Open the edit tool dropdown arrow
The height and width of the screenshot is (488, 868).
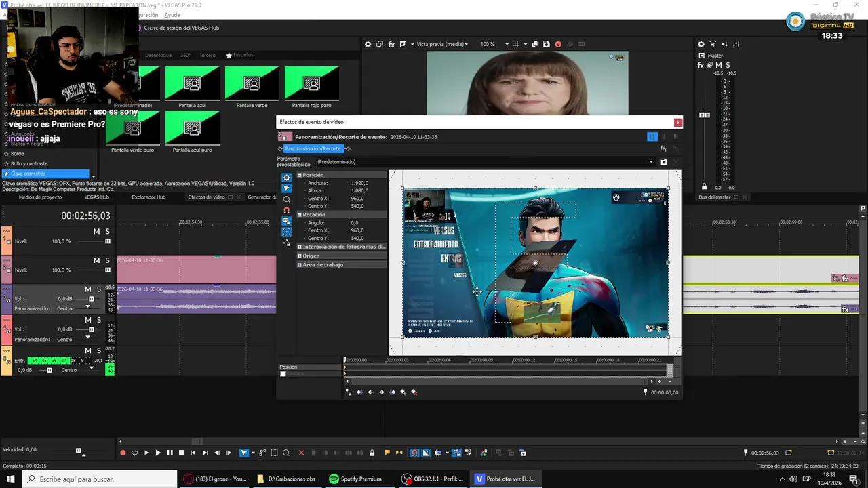pos(253,453)
